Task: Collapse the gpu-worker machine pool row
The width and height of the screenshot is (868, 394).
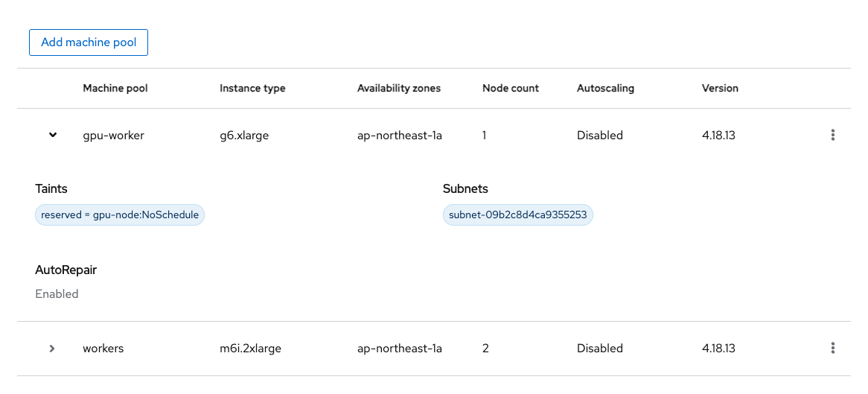Action: [52, 136]
